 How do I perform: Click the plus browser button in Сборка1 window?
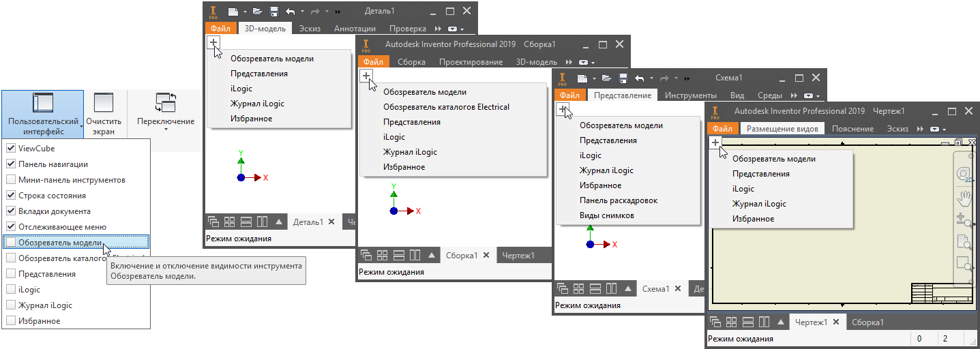366,76
